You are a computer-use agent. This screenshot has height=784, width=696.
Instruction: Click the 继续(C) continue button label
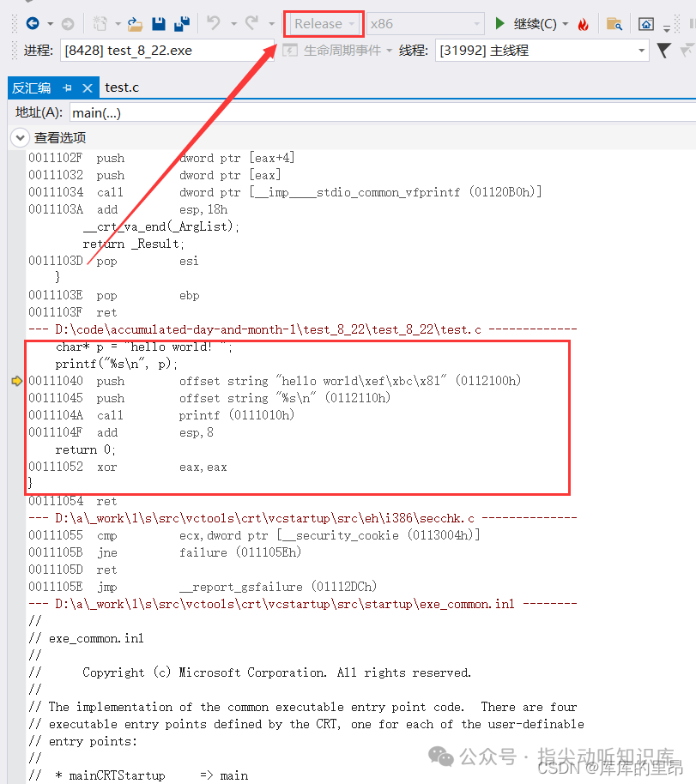(x=535, y=23)
